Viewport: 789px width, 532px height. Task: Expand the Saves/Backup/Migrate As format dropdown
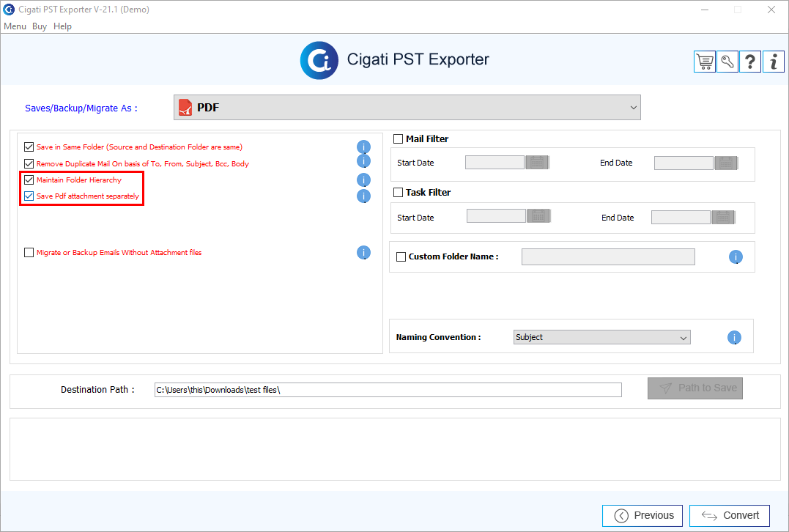pos(407,107)
